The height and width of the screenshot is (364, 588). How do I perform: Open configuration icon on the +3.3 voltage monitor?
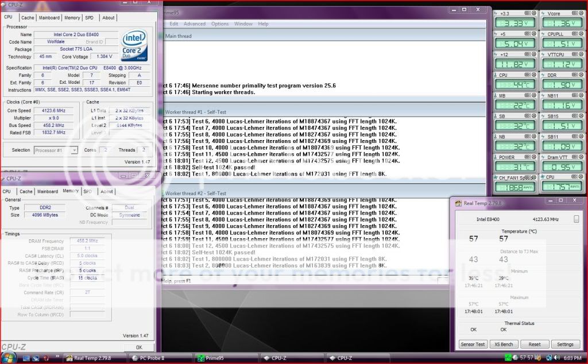click(x=528, y=13)
